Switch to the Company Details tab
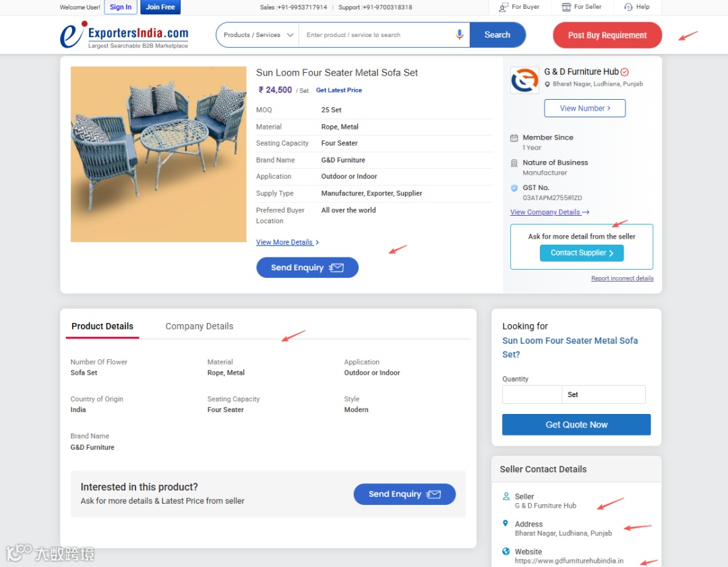This screenshot has height=567, width=728. point(199,326)
